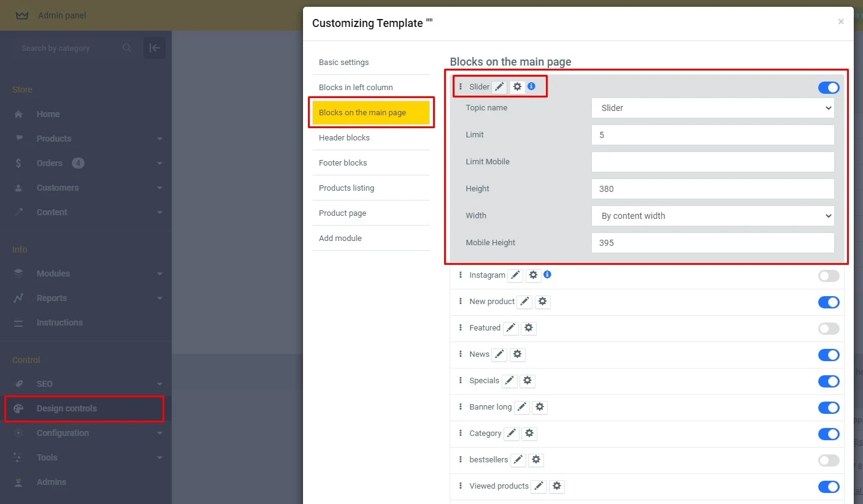This screenshot has height=504, width=863.
Task: Edit the New product block name
Action: click(x=524, y=302)
